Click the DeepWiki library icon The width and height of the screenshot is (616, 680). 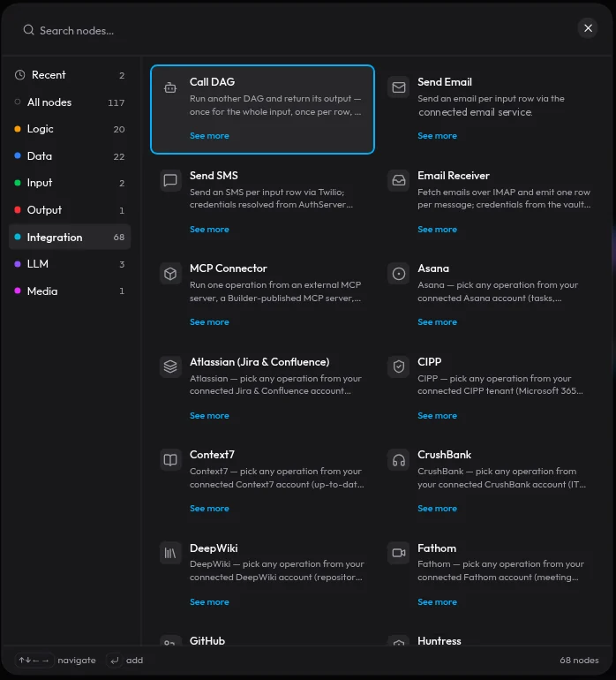click(x=170, y=553)
